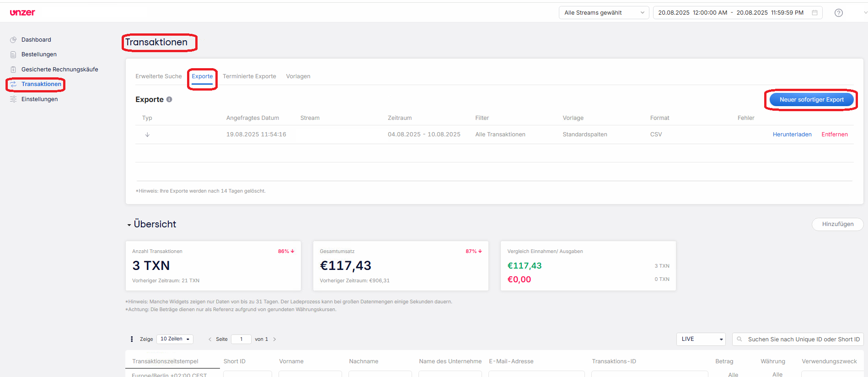This screenshot has height=377, width=868.
Task: Open the three-dot table options menu
Action: point(132,339)
